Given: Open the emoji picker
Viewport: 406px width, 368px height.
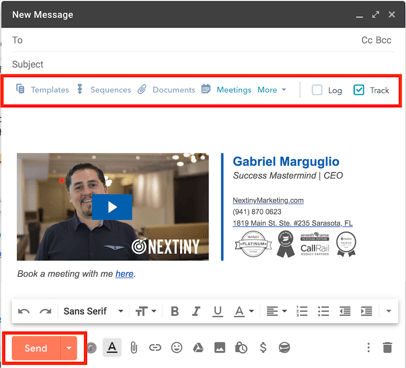Looking at the screenshot, I should coord(177,348).
